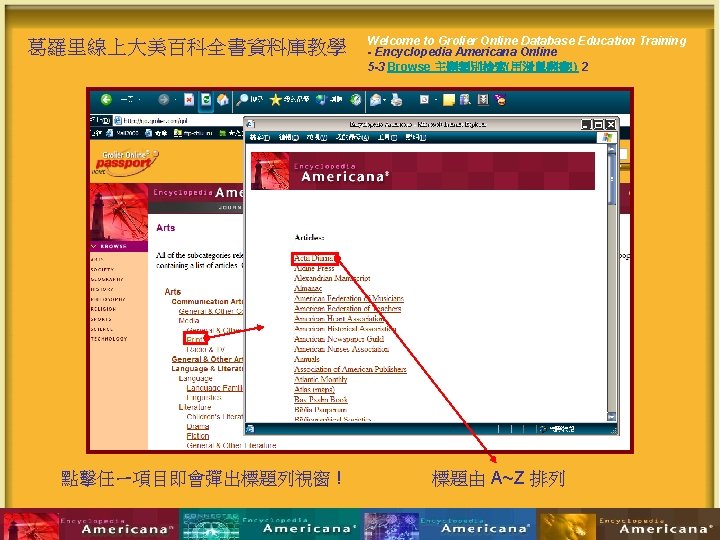
Task: Click the toolbar icon right of yellow note
Action: tap(465, 100)
